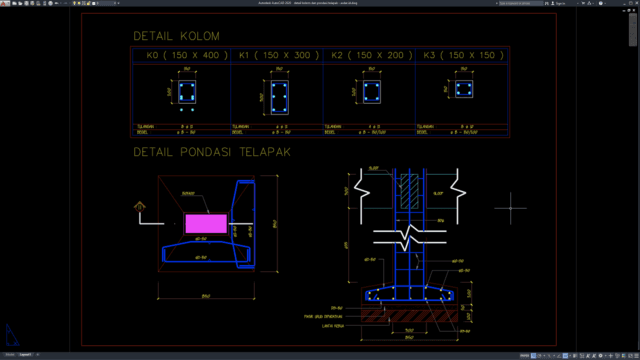Viewport: 640px width, 360px height.
Task: Toggle Object Snap (osnap) button
Action: click(x=565, y=356)
